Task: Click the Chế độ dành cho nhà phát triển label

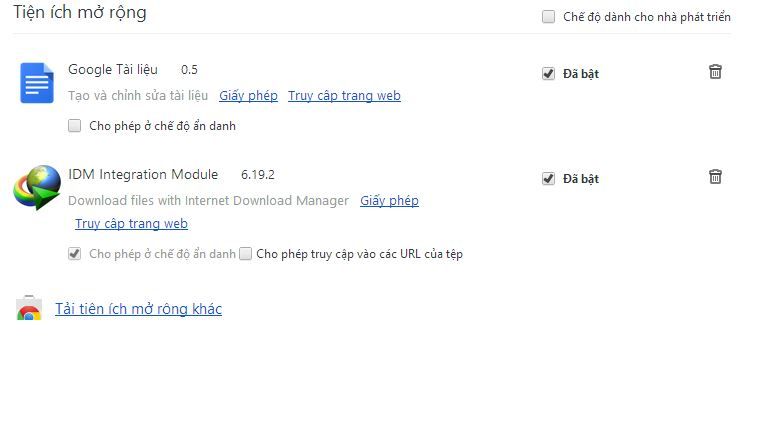Action: 647,17
